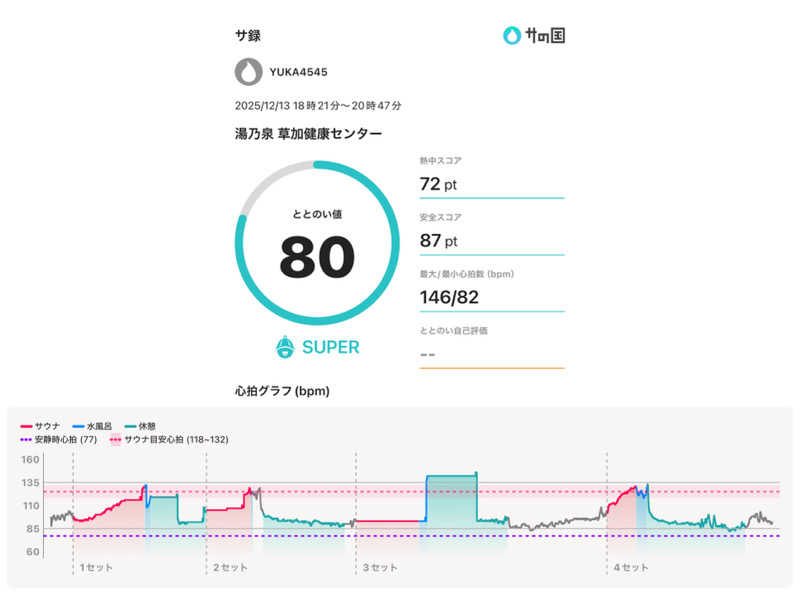Screen dimensions: 800x615
Task: Select the 4セット marker on graph
Action: click(630, 567)
